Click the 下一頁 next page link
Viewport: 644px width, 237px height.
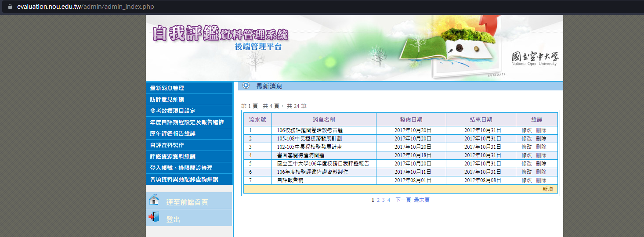403,200
